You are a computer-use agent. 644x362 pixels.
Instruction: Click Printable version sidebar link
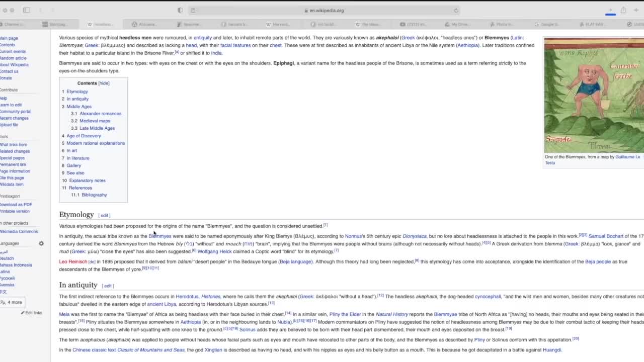(x=15, y=211)
